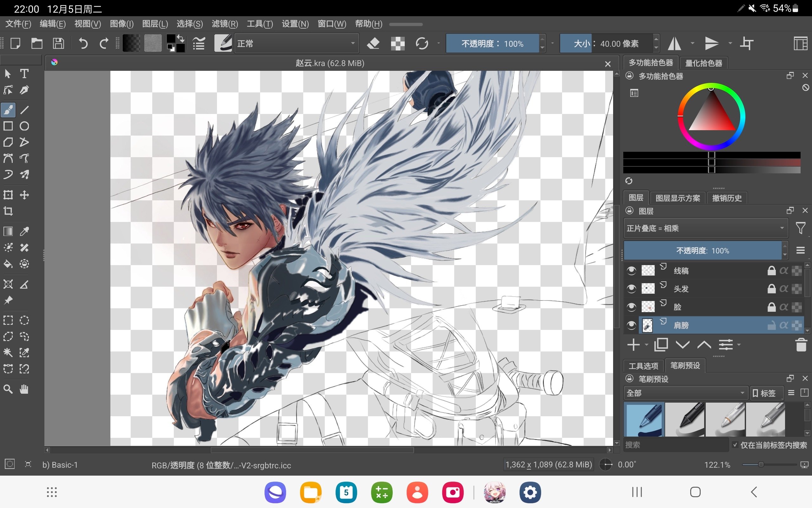Open the layer filter funnel menu
The width and height of the screenshot is (812, 508).
[x=800, y=229]
